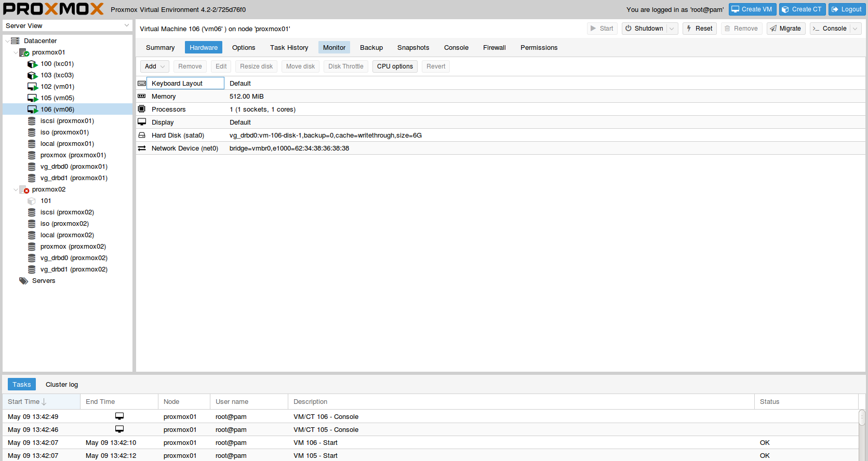This screenshot has height=461, width=868.
Task: Open the Server View dropdown
Action: (x=68, y=25)
